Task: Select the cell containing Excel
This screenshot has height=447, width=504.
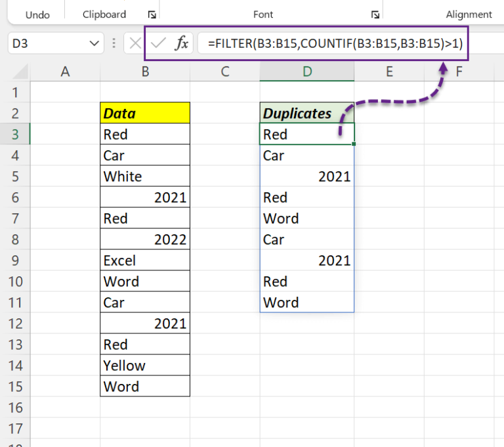Action: [x=145, y=260]
